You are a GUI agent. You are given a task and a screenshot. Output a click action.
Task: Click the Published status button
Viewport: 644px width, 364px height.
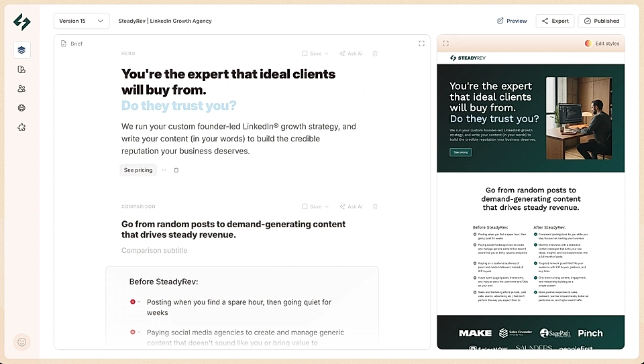[x=601, y=21]
